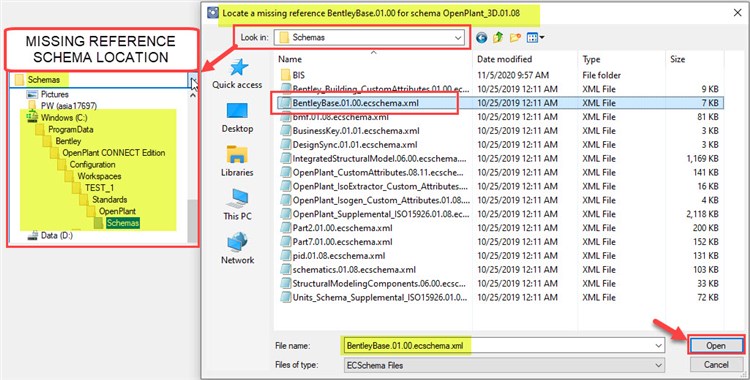Go up one folder level
The width and height of the screenshot is (750, 380).
click(498, 37)
